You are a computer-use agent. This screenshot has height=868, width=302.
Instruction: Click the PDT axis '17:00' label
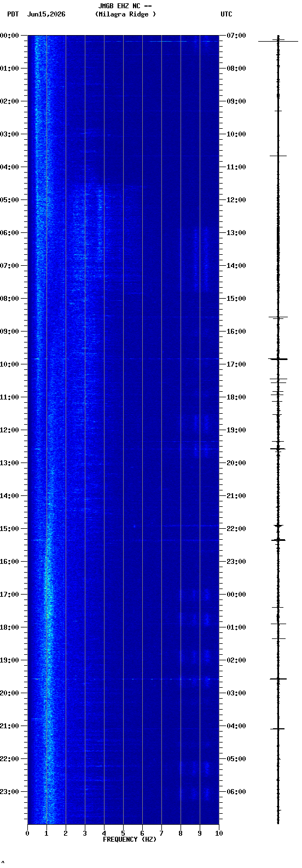[x=9, y=595]
